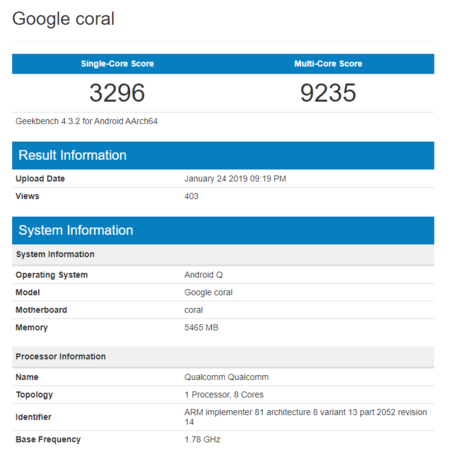Click the 'Google coral' page title
450x455 pixels.
[x=63, y=19]
